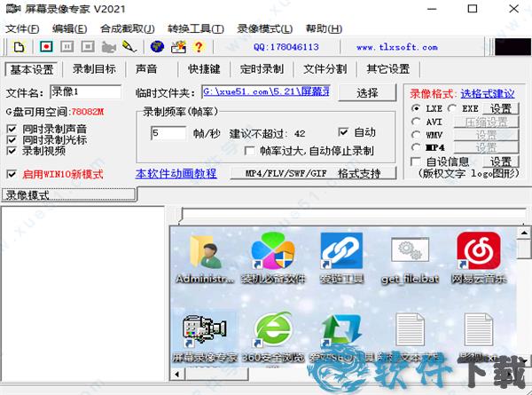
Task: Click the registration card toolbar icon
Action: pos(178,46)
